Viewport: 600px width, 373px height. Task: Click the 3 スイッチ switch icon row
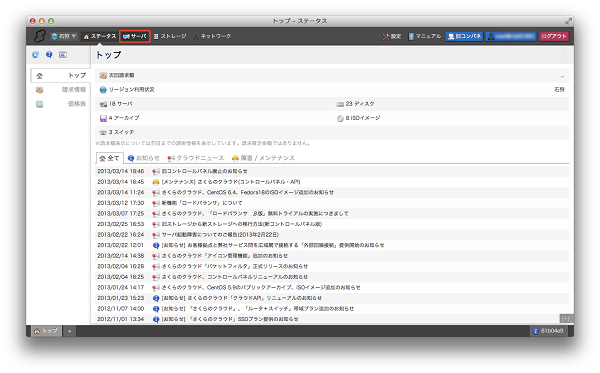332,132
